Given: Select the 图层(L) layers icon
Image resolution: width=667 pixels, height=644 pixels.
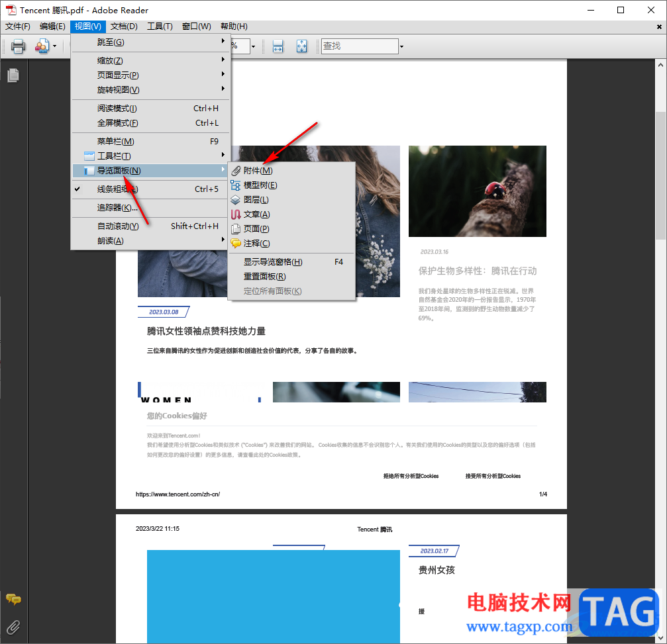Looking at the screenshot, I should pyautogui.click(x=236, y=200).
